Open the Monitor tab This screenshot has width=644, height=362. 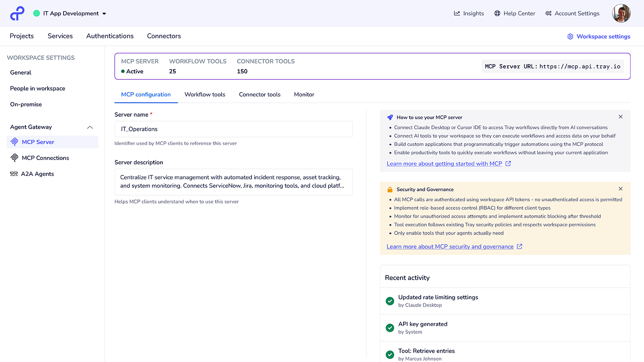[x=304, y=94]
